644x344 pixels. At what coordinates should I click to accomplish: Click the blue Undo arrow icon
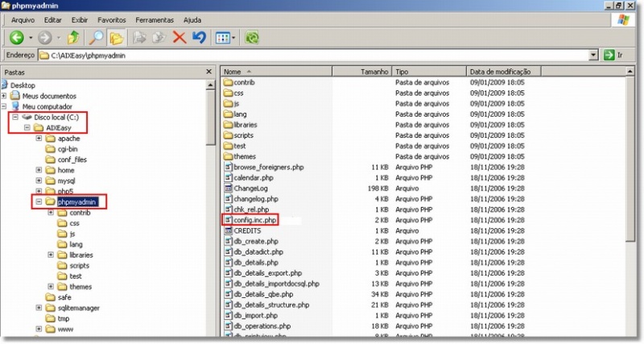(199, 37)
